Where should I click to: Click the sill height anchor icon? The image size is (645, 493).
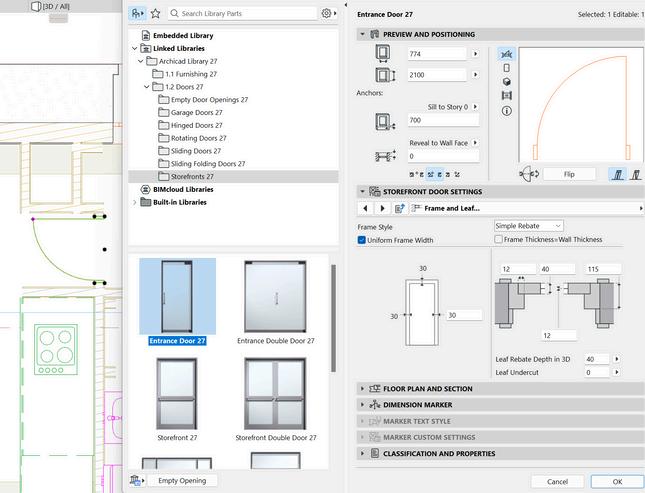385,122
